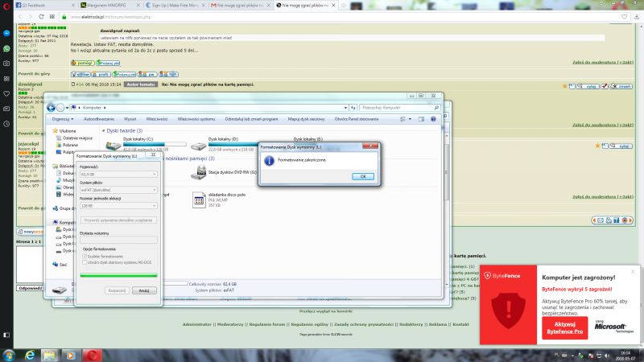Open Internet Explorer from the taskbar
644x362 pixels.
[30, 355]
